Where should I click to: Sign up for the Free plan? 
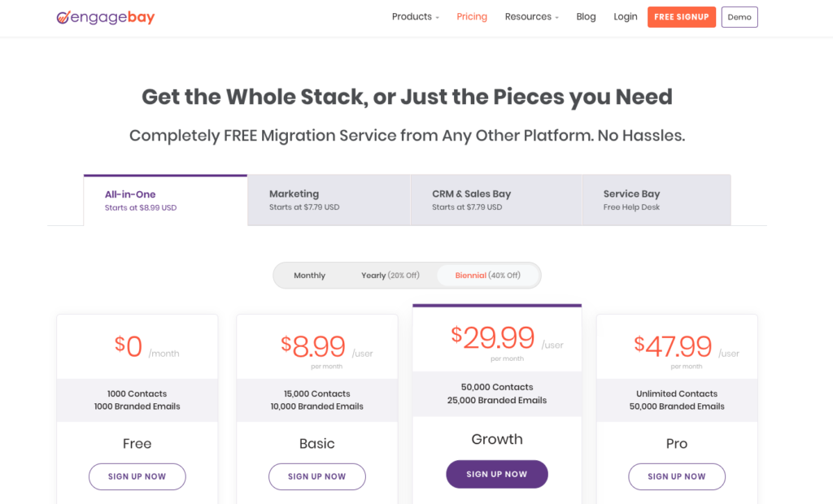pyautogui.click(x=137, y=476)
